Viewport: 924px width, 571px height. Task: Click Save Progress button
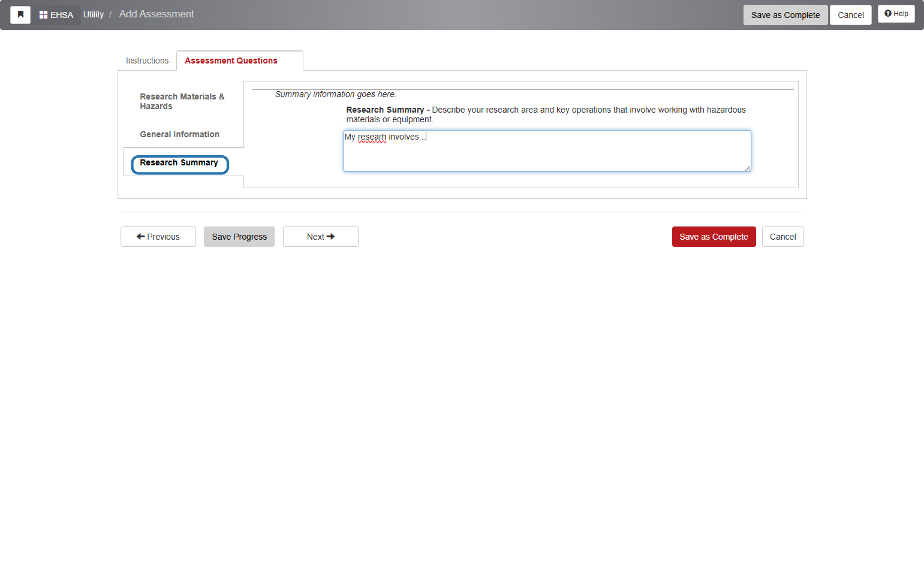coord(239,237)
